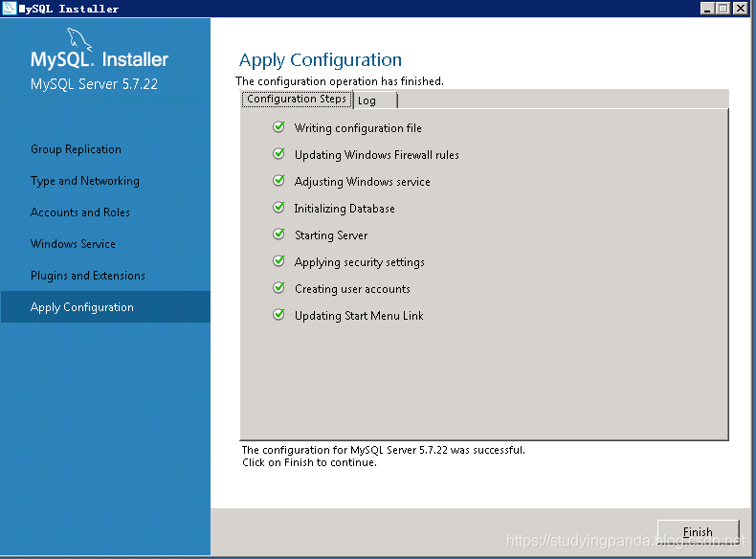
Task: Close the MySQL Installer window
Action: point(740,9)
